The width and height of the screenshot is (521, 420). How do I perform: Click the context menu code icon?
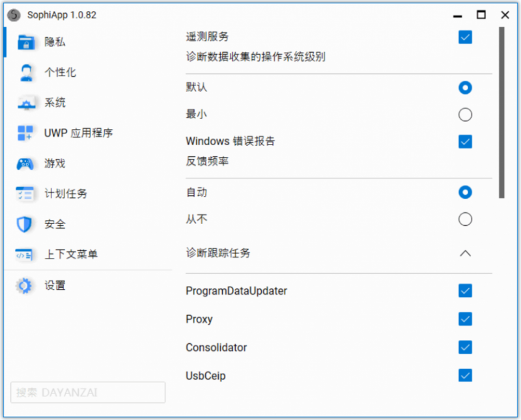[x=24, y=255]
